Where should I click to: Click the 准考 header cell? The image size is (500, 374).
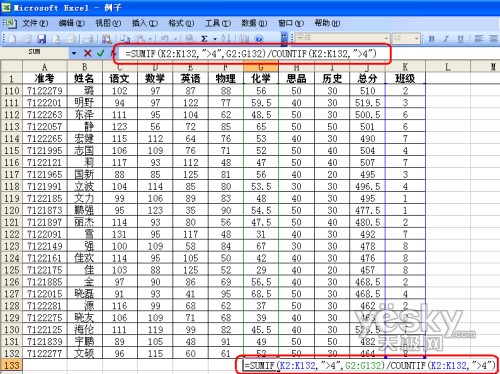tap(45, 78)
